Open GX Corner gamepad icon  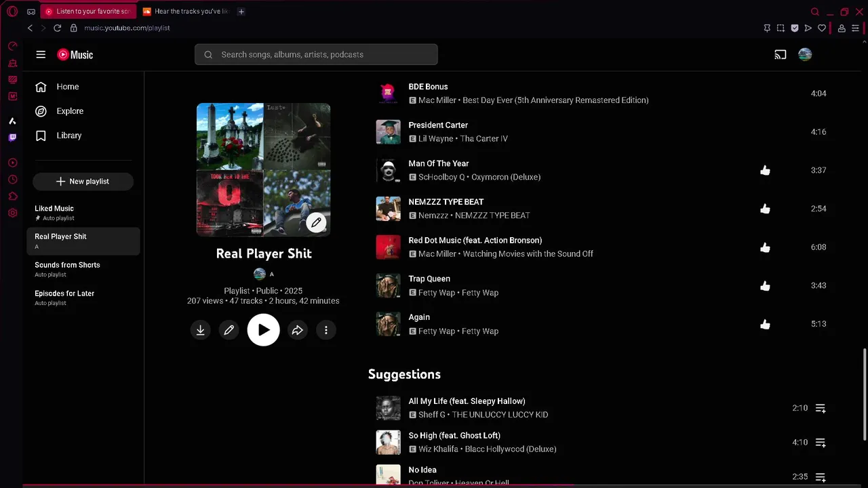pos(31,12)
